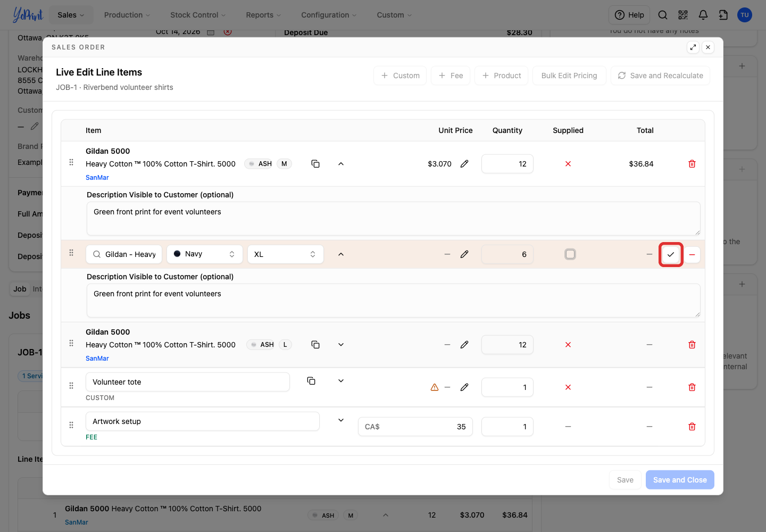Collapse description of Navy XL row
This screenshot has width=766, height=532.
[x=341, y=254]
